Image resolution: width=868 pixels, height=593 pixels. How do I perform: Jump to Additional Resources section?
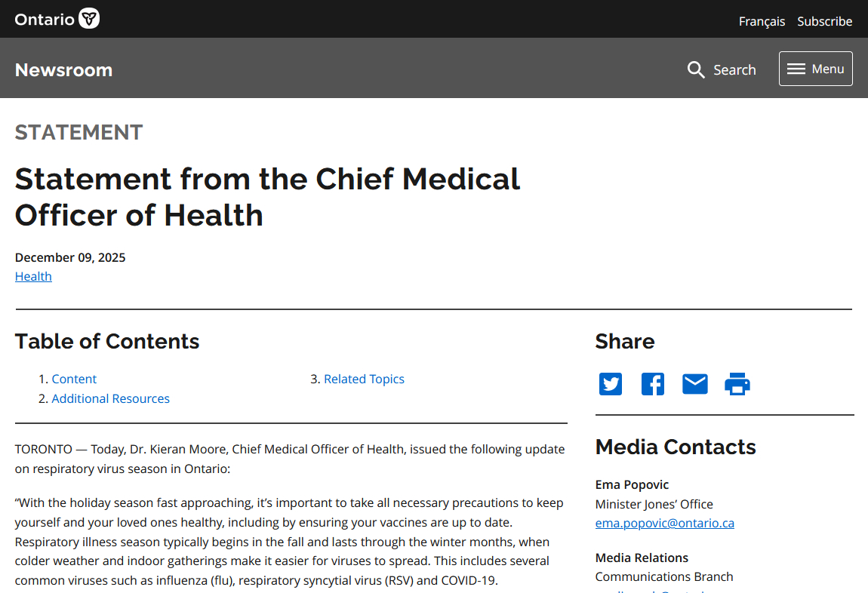[x=110, y=398]
